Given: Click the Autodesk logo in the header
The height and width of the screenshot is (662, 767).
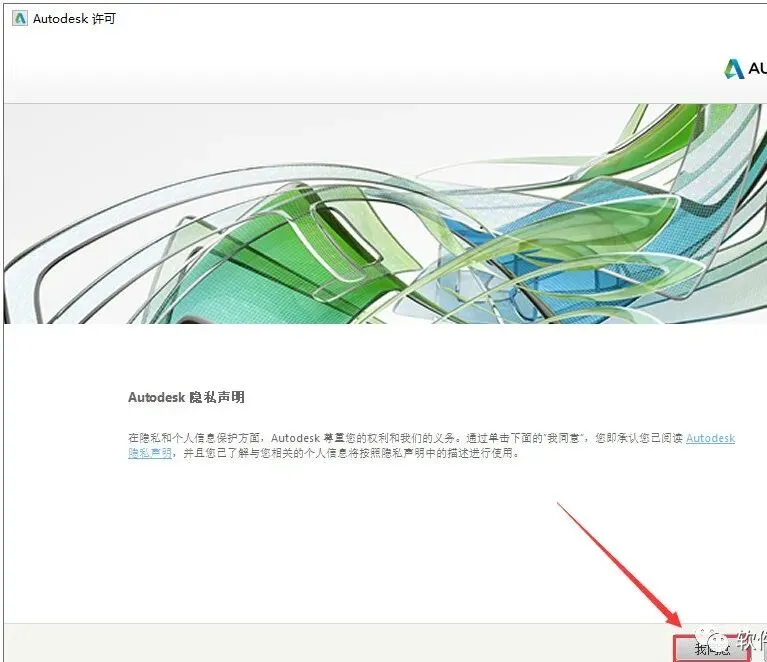Looking at the screenshot, I should [x=745, y=69].
